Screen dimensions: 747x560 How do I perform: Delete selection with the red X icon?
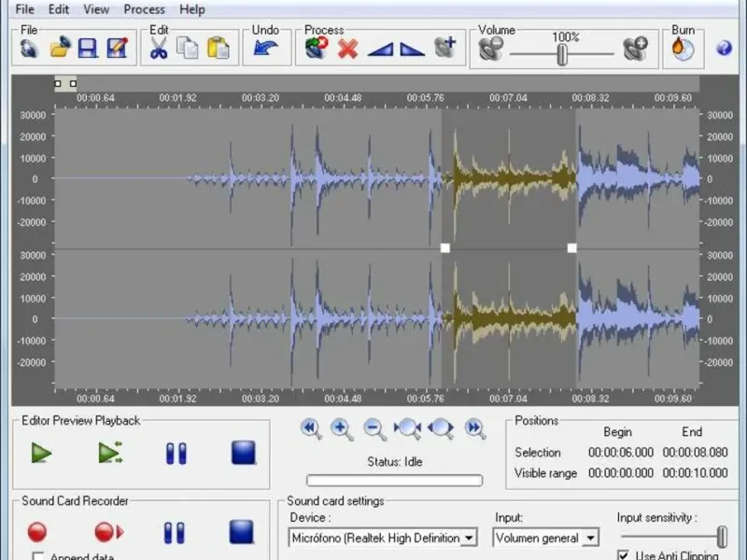[x=347, y=49]
